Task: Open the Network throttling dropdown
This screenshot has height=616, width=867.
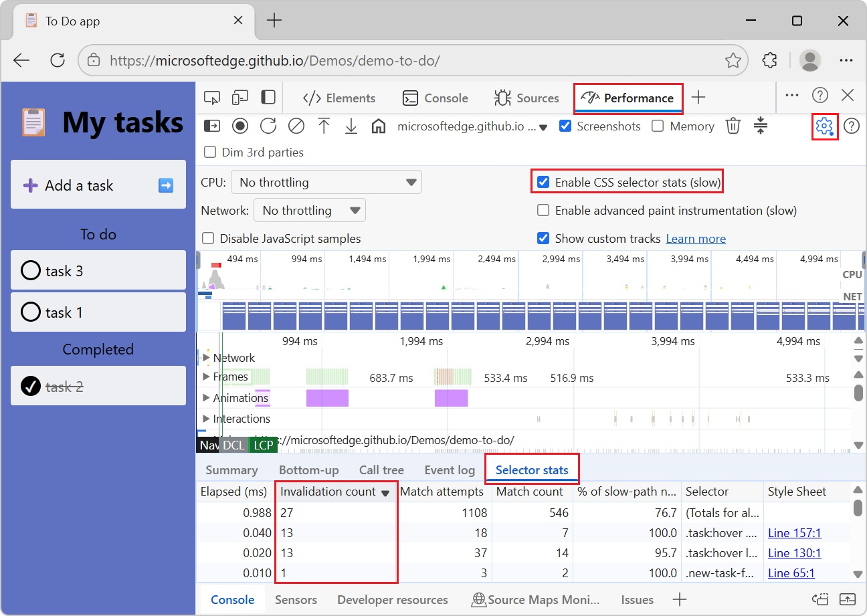Action: click(309, 210)
